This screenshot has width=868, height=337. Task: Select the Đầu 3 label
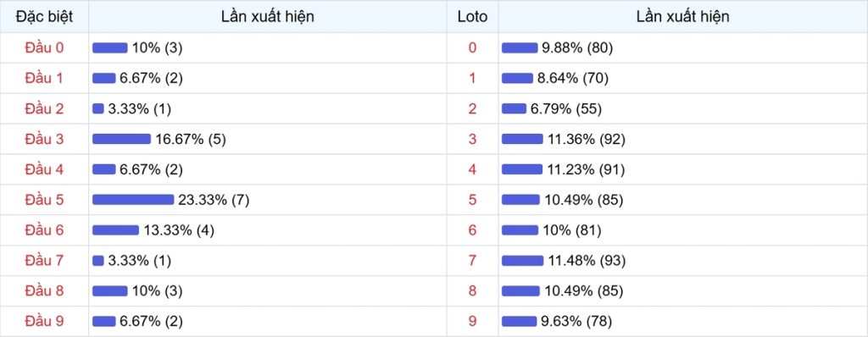coord(44,140)
